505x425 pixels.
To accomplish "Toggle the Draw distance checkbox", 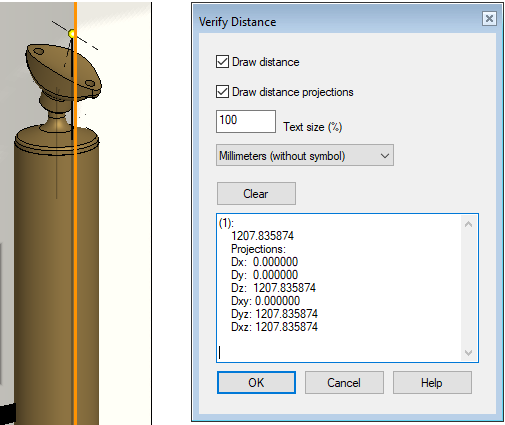I will (x=222, y=62).
